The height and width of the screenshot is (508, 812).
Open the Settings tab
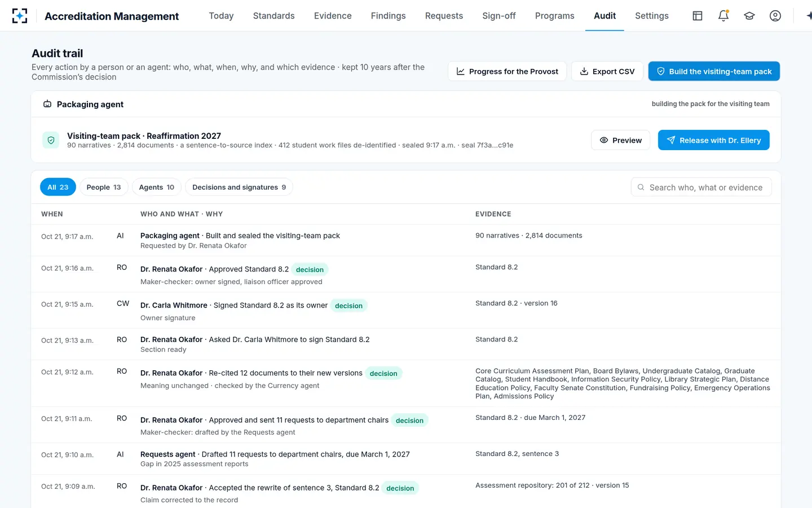pos(652,16)
